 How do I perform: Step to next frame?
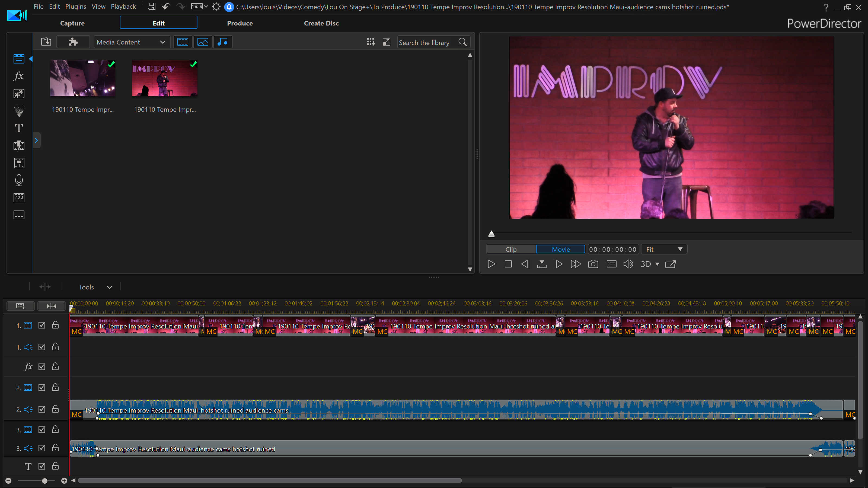coord(558,264)
